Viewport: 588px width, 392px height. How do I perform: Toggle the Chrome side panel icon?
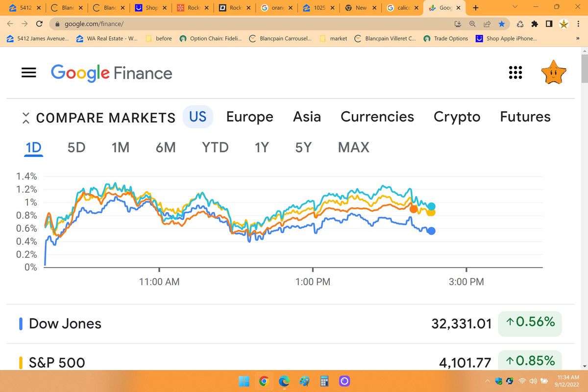tap(549, 24)
